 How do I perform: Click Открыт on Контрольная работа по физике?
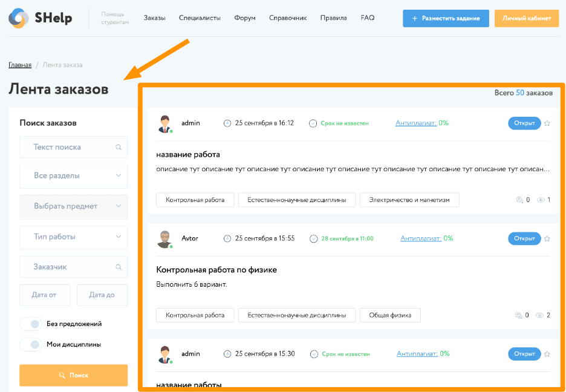click(x=524, y=238)
